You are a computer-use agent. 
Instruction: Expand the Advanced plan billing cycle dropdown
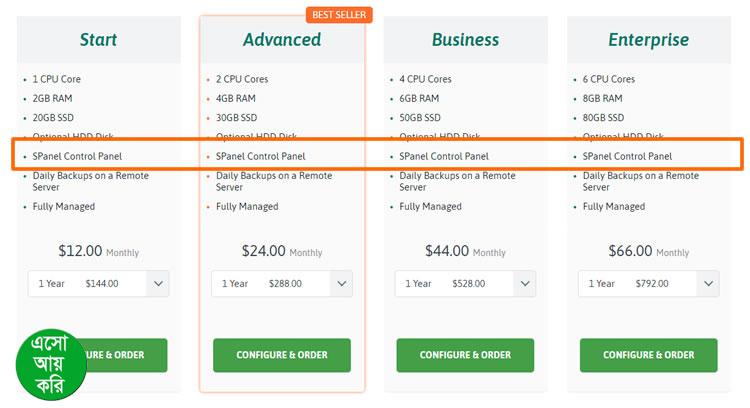282,283
